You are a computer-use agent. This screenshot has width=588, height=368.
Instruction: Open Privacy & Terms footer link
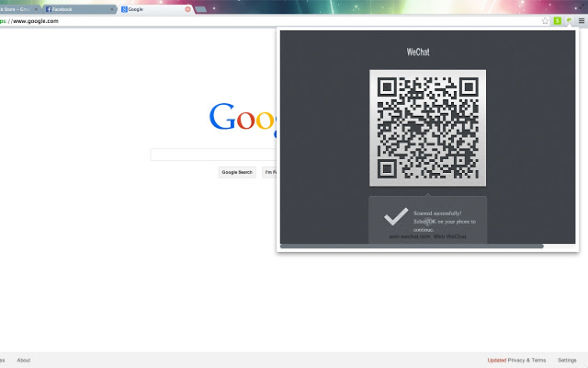click(526, 360)
